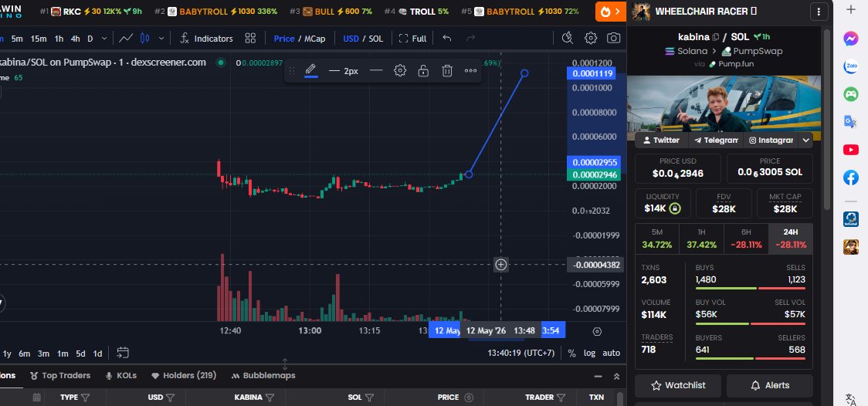Undo the last chart action
This screenshot has height=406, width=868.
[446, 38]
